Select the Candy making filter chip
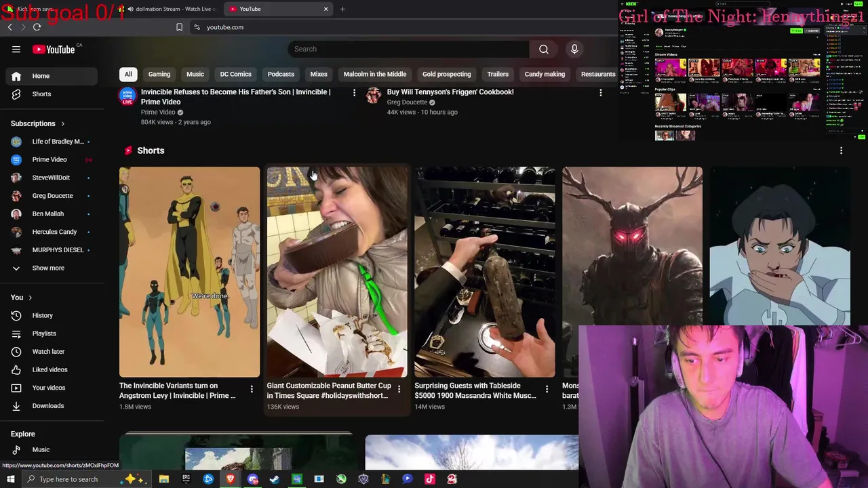 [545, 75]
